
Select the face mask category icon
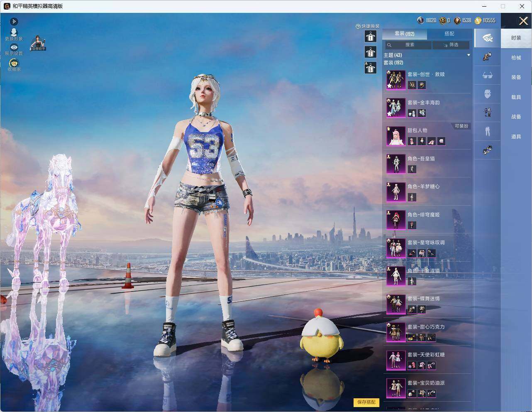[488, 93]
